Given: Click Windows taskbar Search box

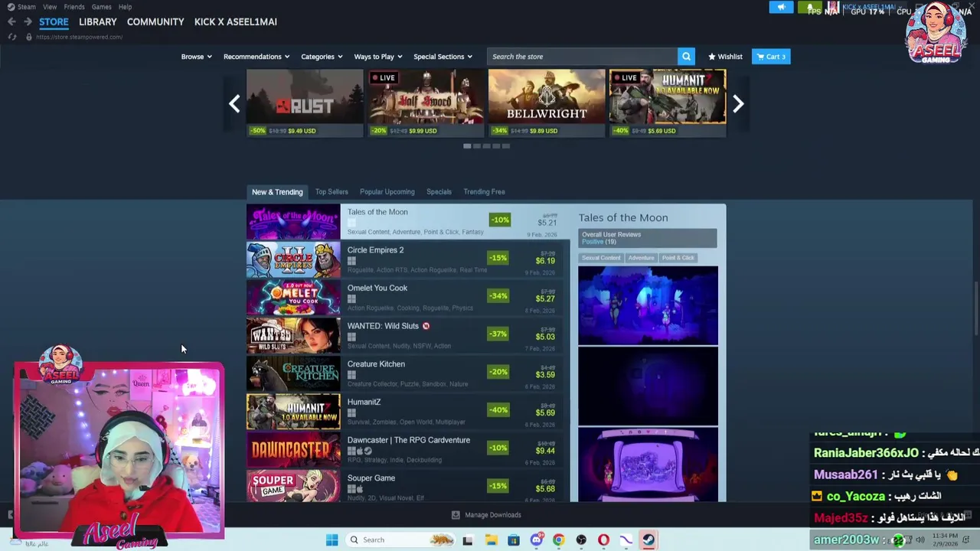Looking at the screenshot, I should [400, 540].
